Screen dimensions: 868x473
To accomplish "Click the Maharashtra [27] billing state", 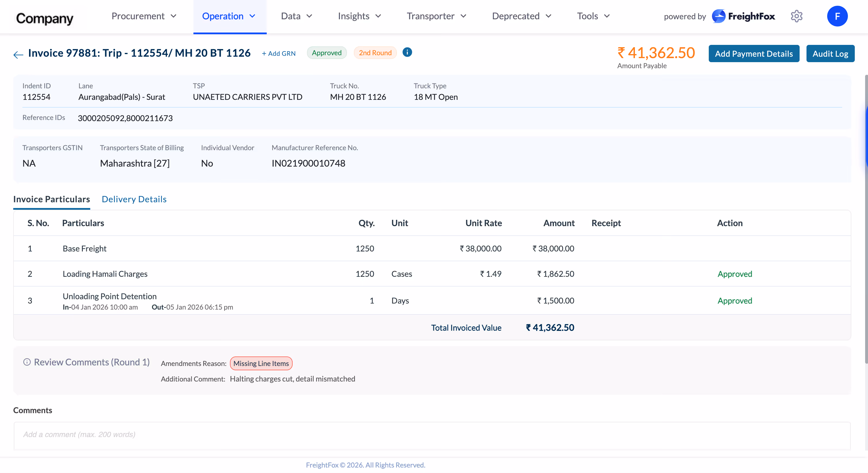I will [x=135, y=163].
